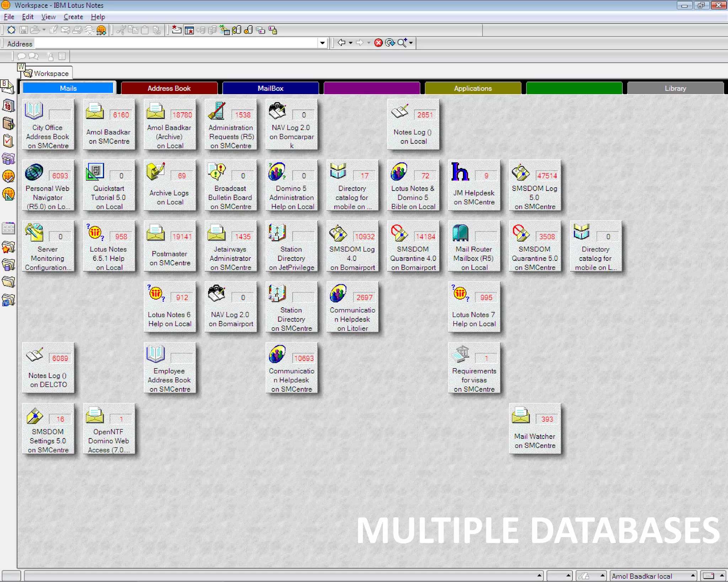
Task: Switch to the MailBox workspace tab
Action: (271, 88)
